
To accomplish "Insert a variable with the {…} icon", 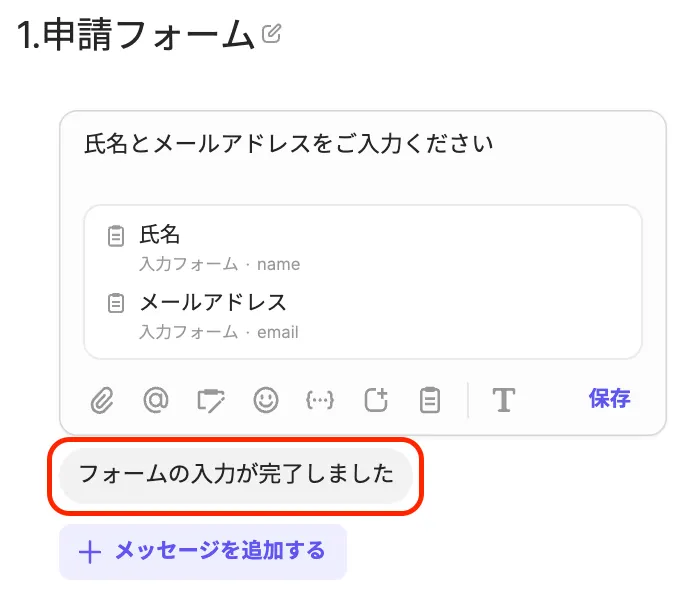I will click(319, 401).
